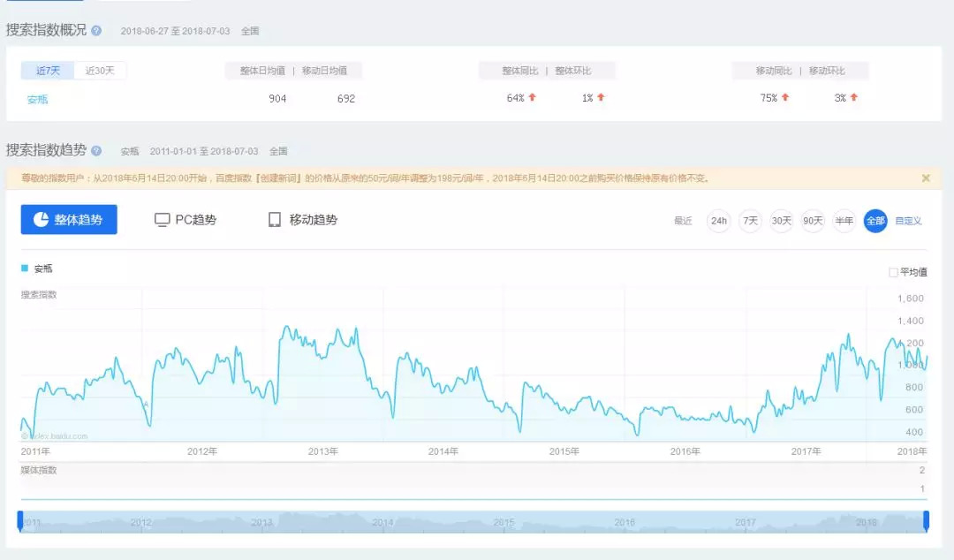Choose the 90天 time range
Image resolution: width=954 pixels, height=560 pixels.
coord(813,221)
